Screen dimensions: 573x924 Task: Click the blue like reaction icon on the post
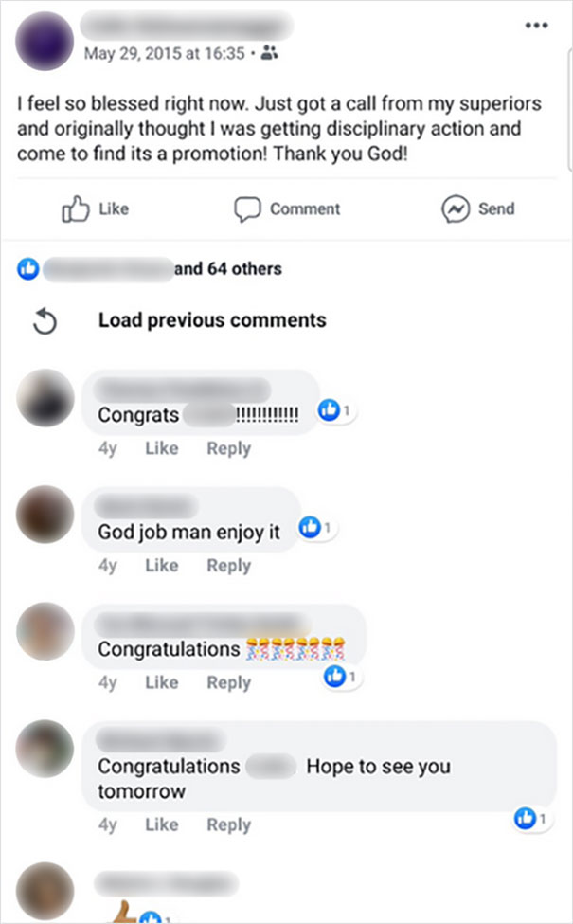pos(28,268)
